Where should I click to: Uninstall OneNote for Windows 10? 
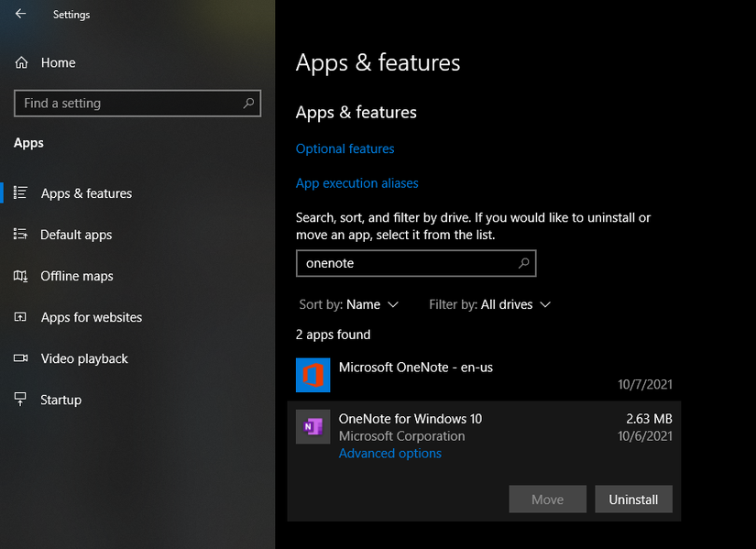[633, 499]
